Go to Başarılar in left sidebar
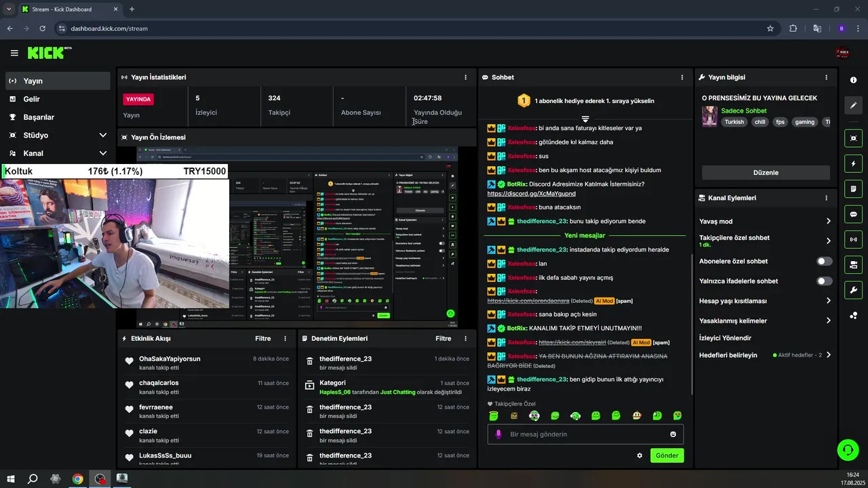Image resolution: width=868 pixels, height=488 pixels. coord(58,117)
